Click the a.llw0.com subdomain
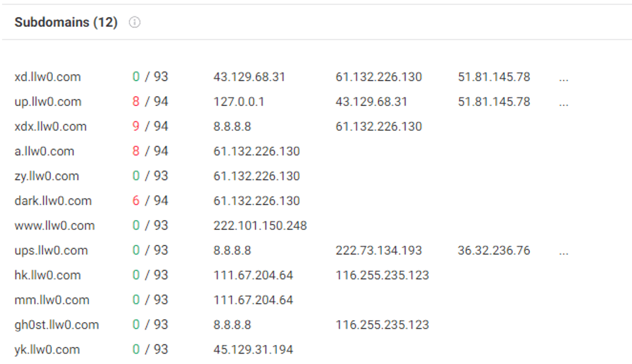This screenshot has height=364, width=632. click(45, 151)
